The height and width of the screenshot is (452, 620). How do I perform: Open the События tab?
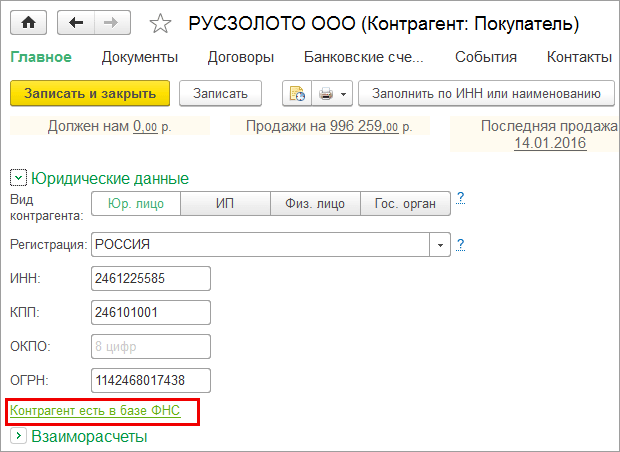[x=486, y=57]
